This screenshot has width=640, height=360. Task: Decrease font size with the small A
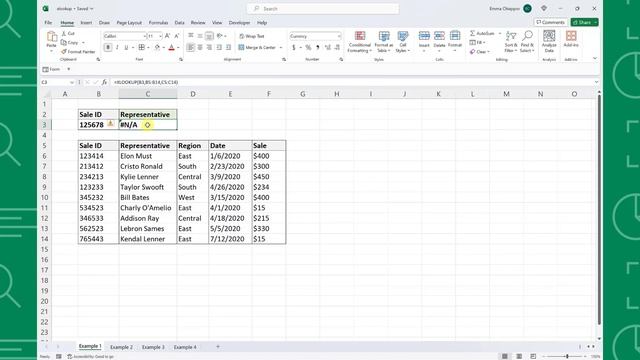pos(176,36)
